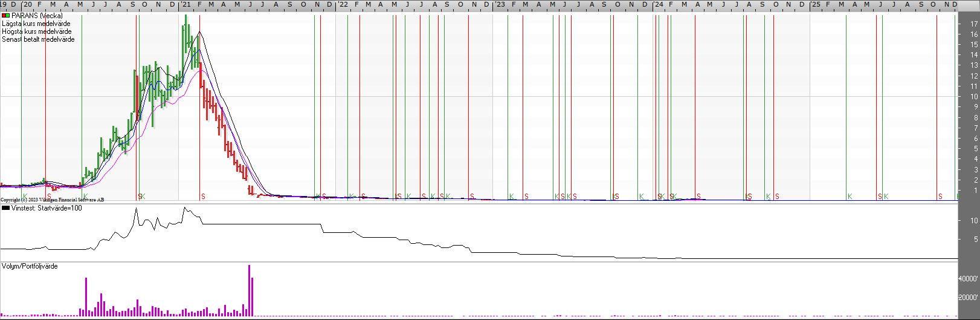980x320 pixels.
Task: Click the 40000' label on the volume axis
Action: (968, 279)
